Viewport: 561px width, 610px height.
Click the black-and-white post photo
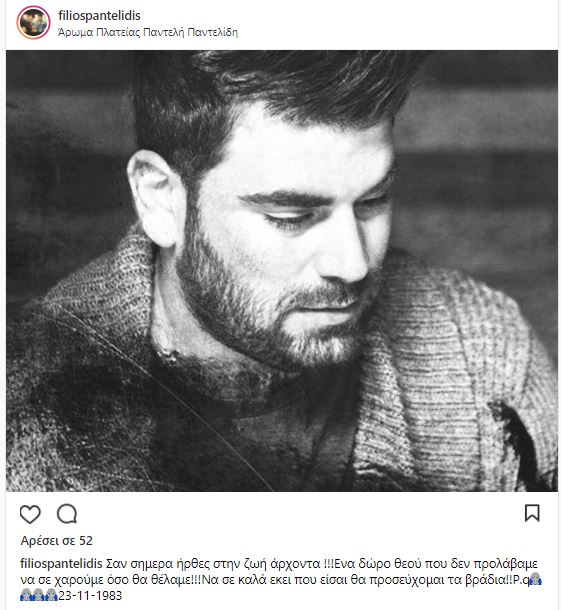(x=282, y=270)
